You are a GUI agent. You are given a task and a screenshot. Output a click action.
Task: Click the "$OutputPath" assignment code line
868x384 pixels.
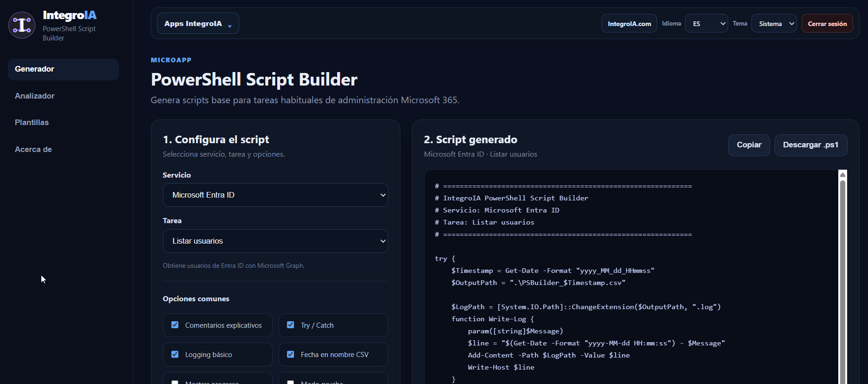click(538, 283)
